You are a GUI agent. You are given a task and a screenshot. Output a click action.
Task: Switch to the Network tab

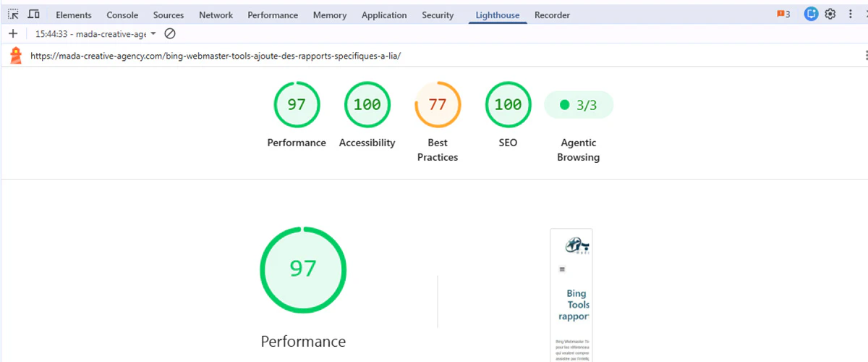216,15
